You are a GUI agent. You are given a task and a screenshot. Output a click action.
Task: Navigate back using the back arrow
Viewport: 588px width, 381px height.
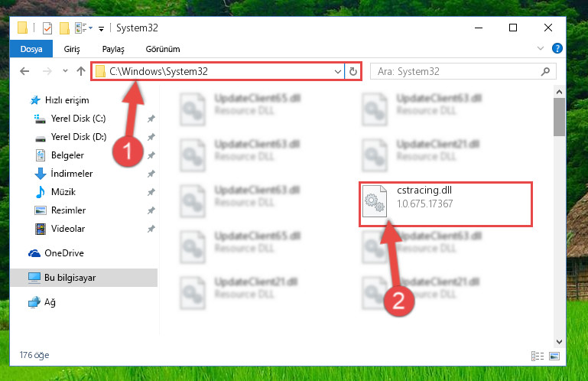coord(24,71)
